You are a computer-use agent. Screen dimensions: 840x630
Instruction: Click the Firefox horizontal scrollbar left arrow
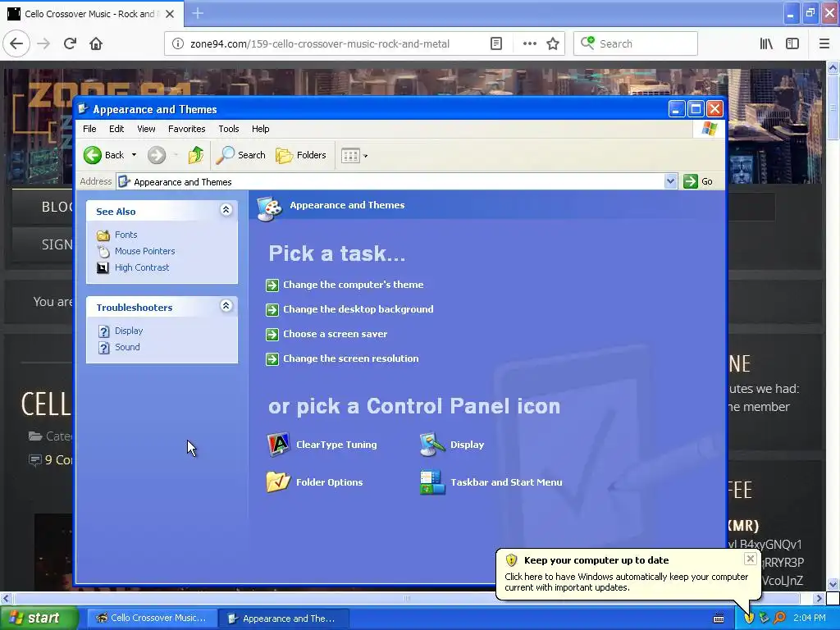point(6,598)
